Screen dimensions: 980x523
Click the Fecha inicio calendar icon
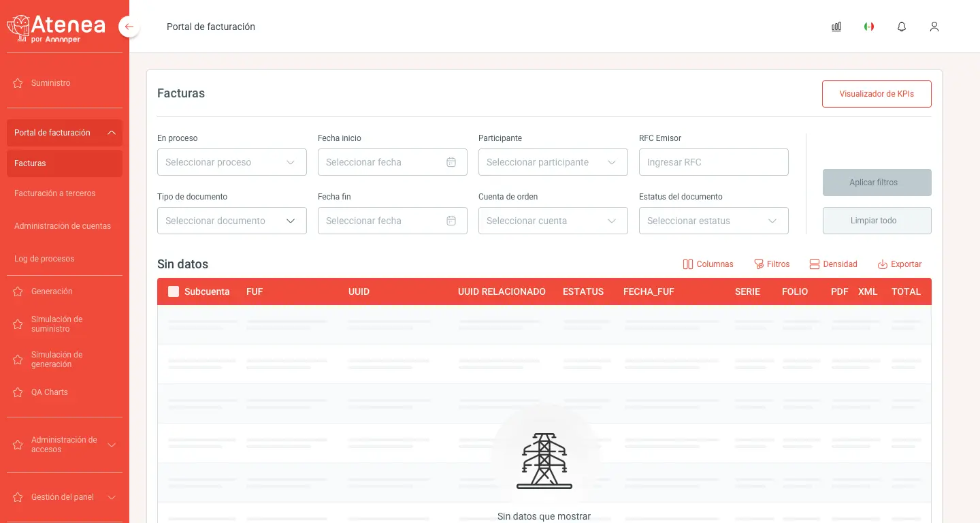click(451, 162)
